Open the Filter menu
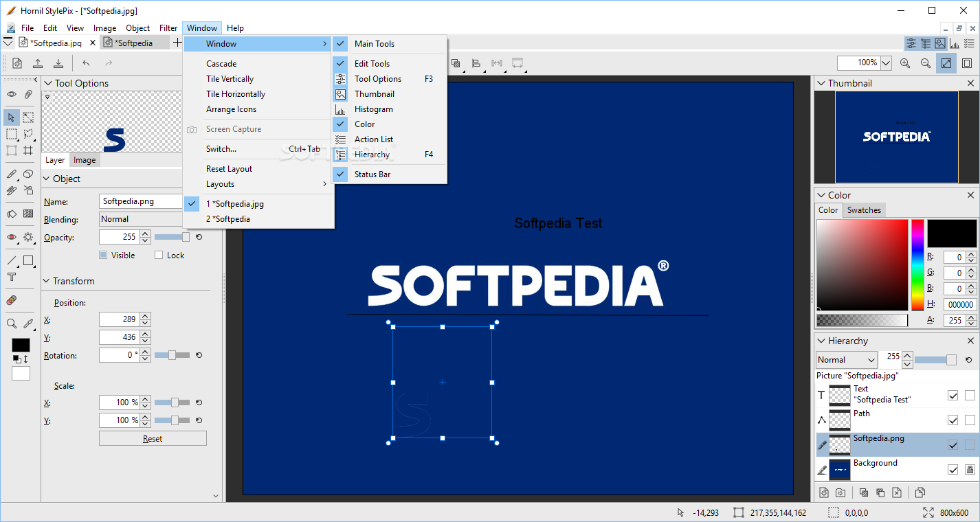The image size is (980, 522). [168, 28]
